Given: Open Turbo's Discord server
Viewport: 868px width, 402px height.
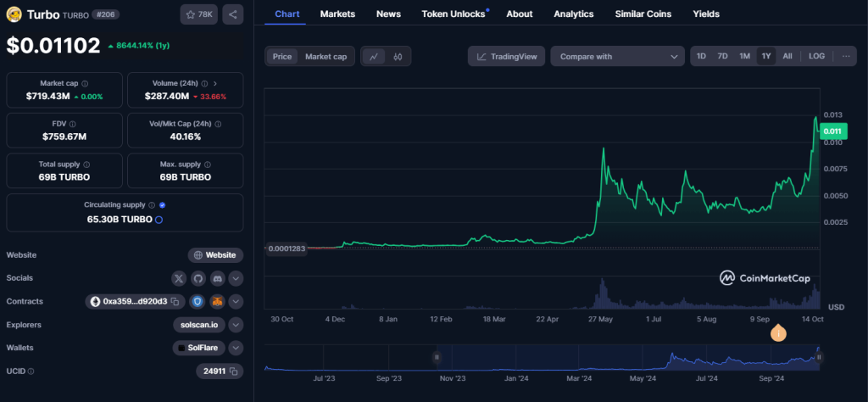Looking at the screenshot, I should (x=217, y=278).
